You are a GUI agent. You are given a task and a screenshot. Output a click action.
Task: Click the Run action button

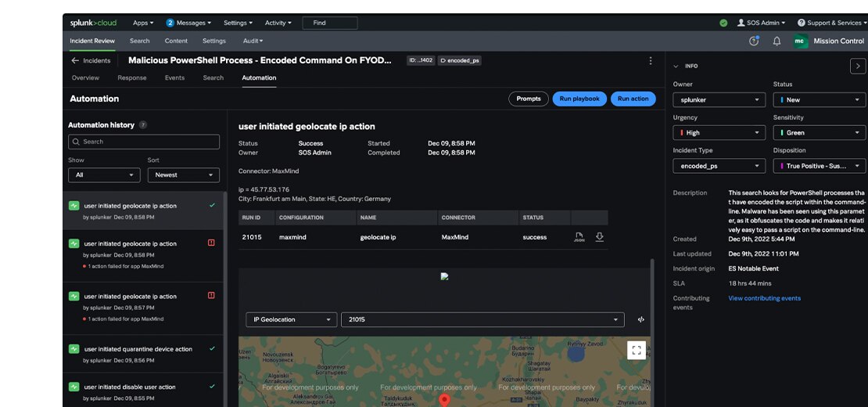633,99
